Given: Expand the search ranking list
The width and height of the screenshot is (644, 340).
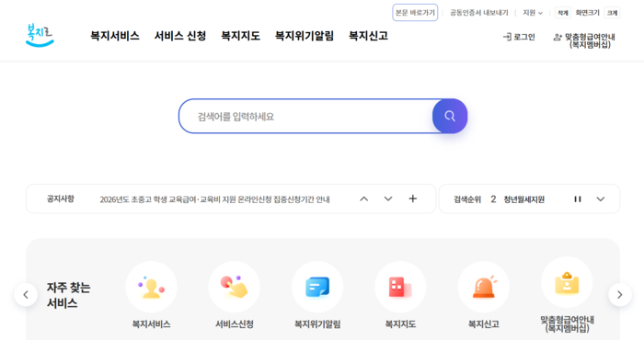Looking at the screenshot, I should [x=601, y=198].
